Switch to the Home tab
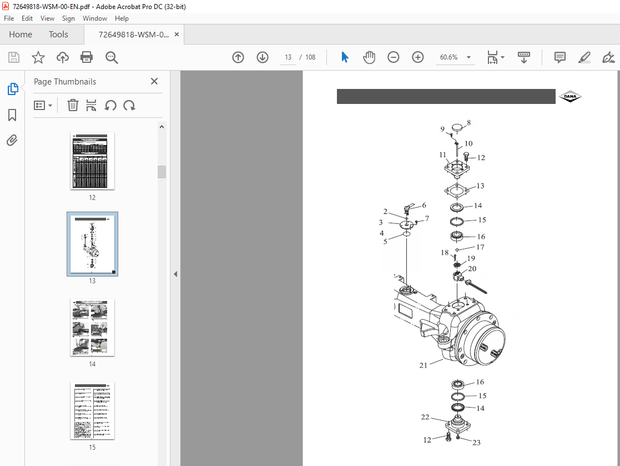 (x=20, y=35)
